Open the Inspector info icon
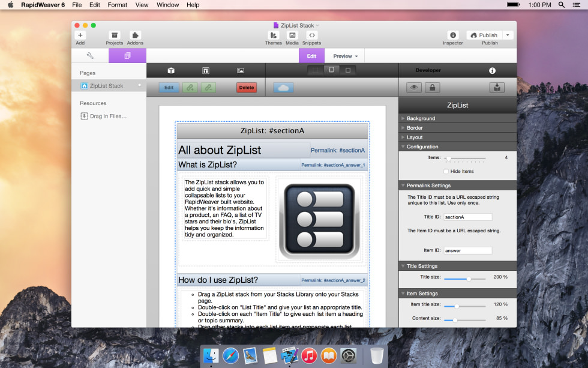This screenshot has width=588, height=368. [453, 35]
